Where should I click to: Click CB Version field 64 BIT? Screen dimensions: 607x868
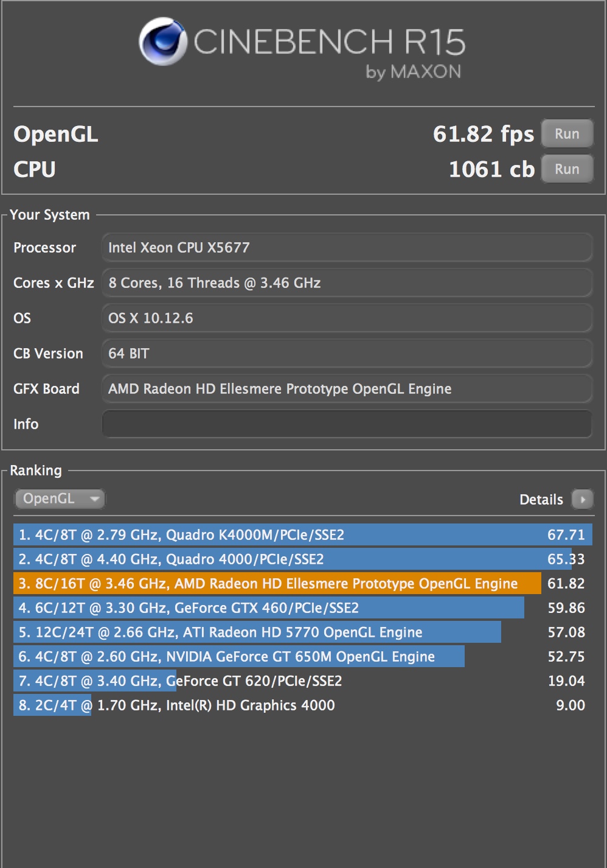[347, 354]
